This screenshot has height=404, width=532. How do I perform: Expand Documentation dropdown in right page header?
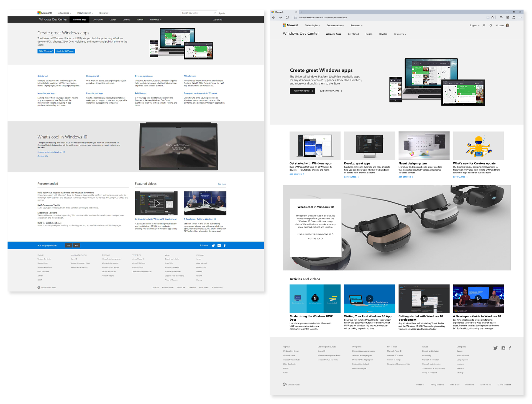[x=335, y=25]
